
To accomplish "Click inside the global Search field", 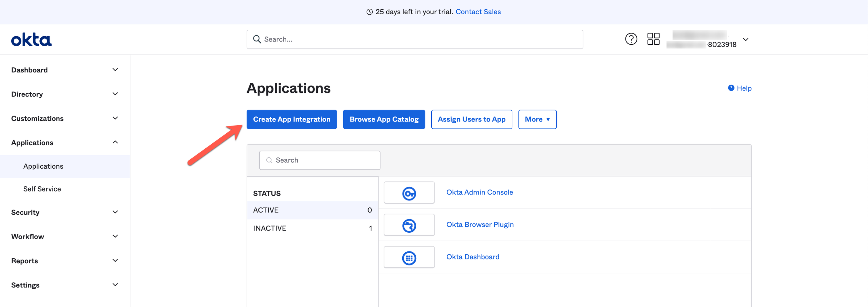I will point(371,39).
